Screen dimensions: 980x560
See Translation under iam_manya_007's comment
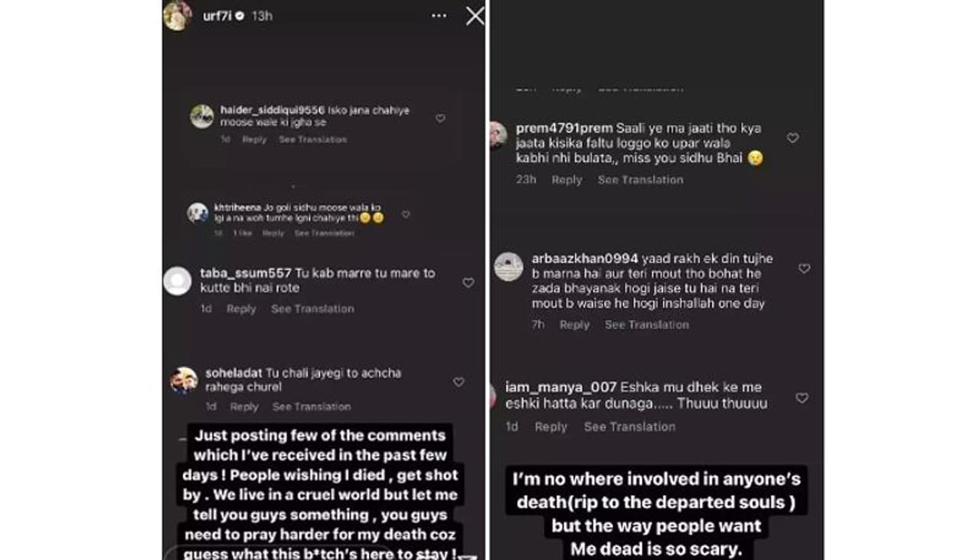pos(629,427)
